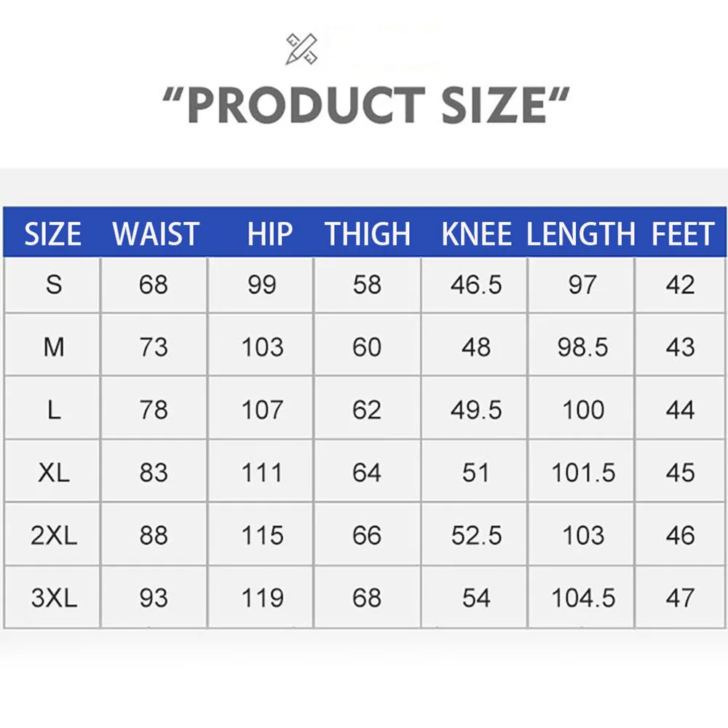728x728 pixels.
Task: Click the S size row label
Action: (54, 285)
